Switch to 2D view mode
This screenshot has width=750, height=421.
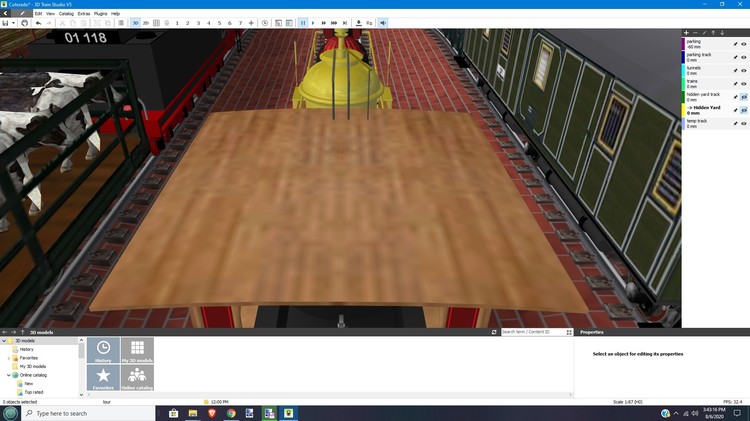click(x=145, y=23)
